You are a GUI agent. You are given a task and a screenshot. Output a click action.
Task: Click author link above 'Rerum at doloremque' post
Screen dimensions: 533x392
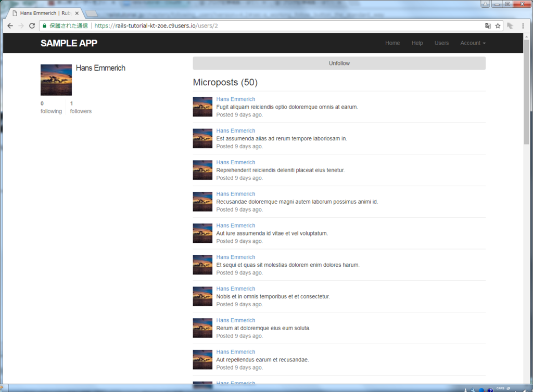pos(236,320)
